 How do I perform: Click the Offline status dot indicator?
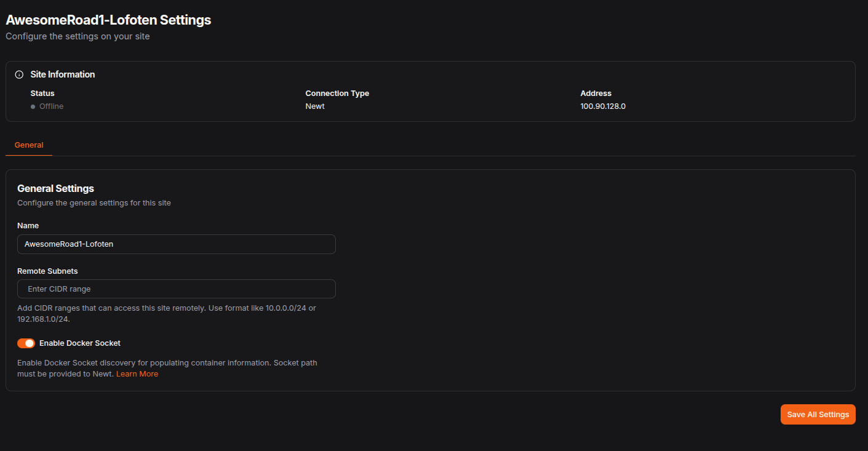click(33, 106)
